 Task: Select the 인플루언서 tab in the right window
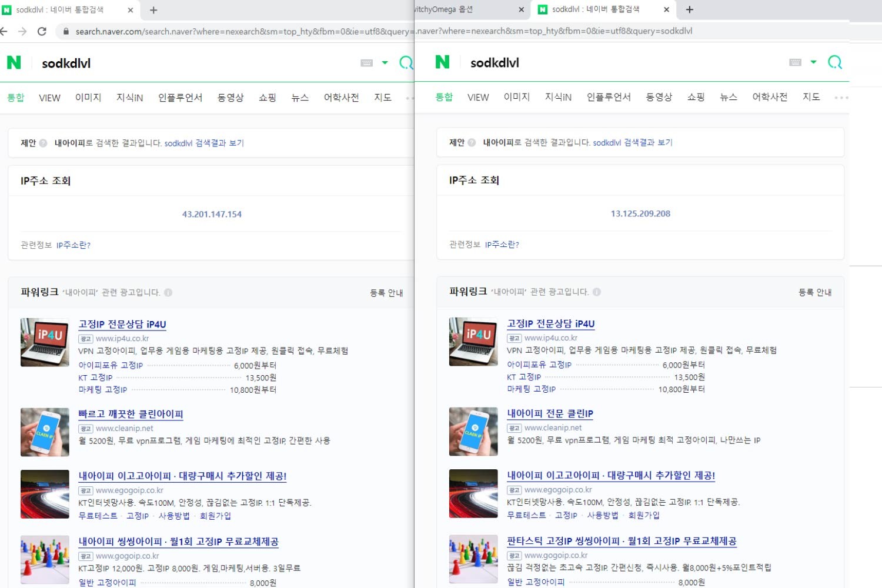tap(609, 97)
